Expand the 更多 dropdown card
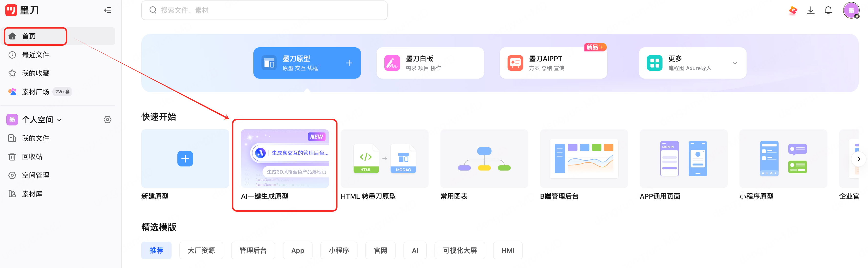 click(x=693, y=63)
